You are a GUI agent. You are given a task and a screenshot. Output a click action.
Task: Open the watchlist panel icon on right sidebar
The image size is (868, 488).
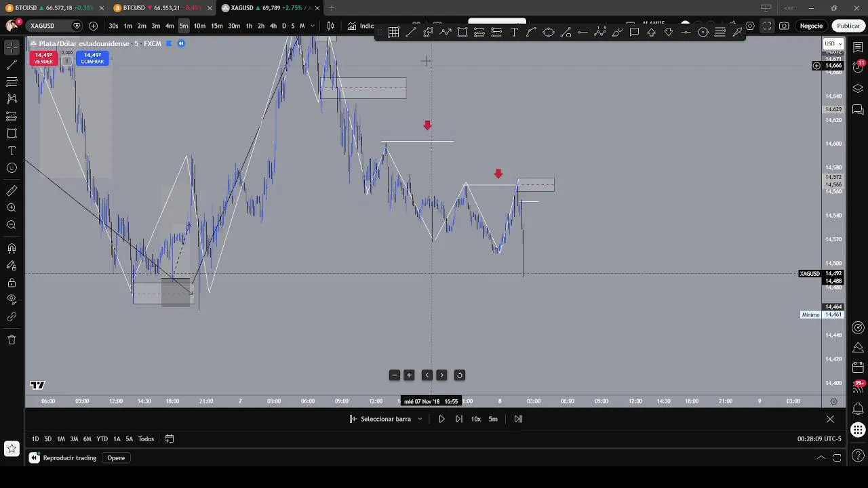858,47
